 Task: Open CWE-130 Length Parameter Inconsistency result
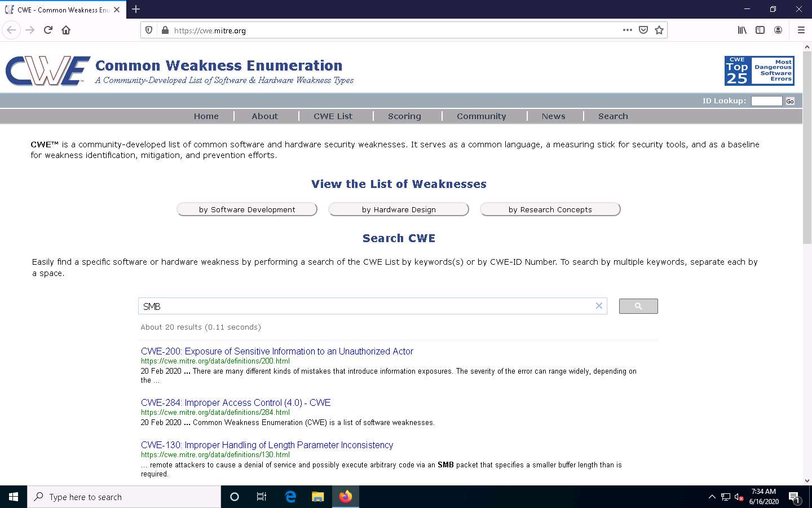point(267,445)
